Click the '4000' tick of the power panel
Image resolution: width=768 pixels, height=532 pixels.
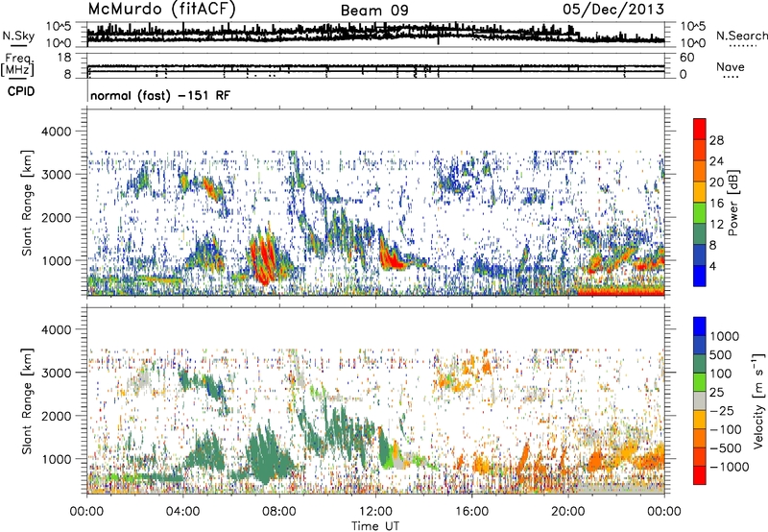tap(56, 132)
